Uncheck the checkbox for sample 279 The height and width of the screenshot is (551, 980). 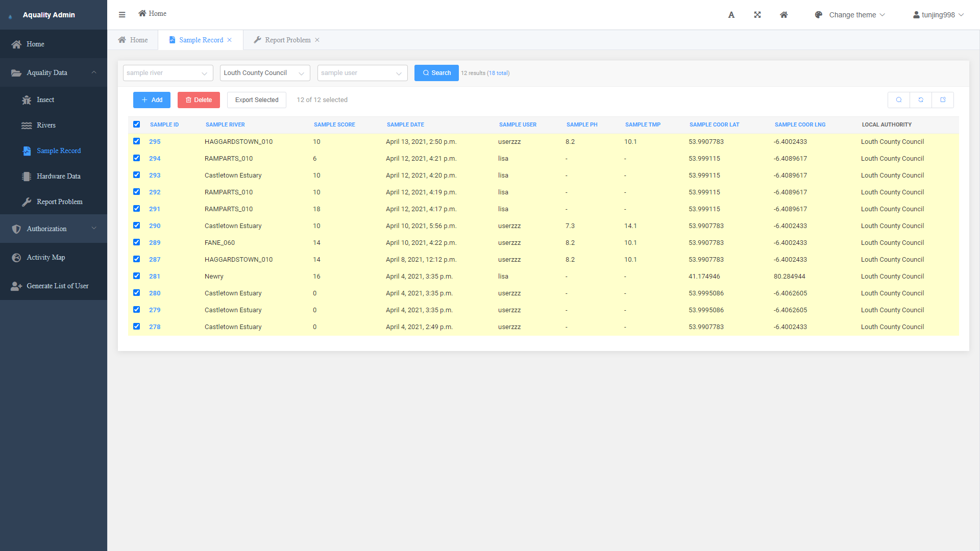point(136,310)
